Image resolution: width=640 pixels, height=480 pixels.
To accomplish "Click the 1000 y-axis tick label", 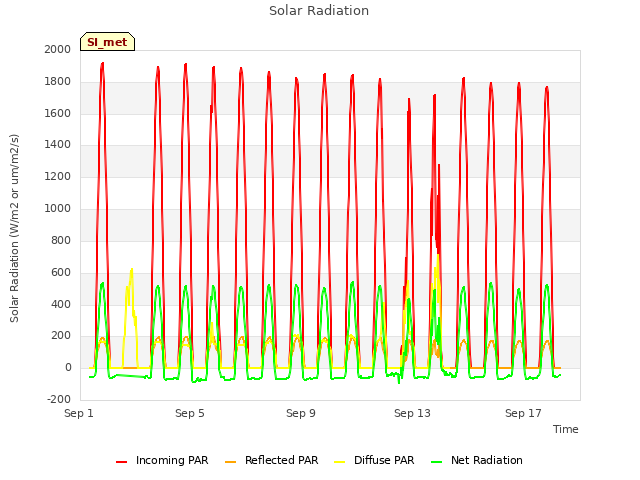I will [x=58, y=209].
